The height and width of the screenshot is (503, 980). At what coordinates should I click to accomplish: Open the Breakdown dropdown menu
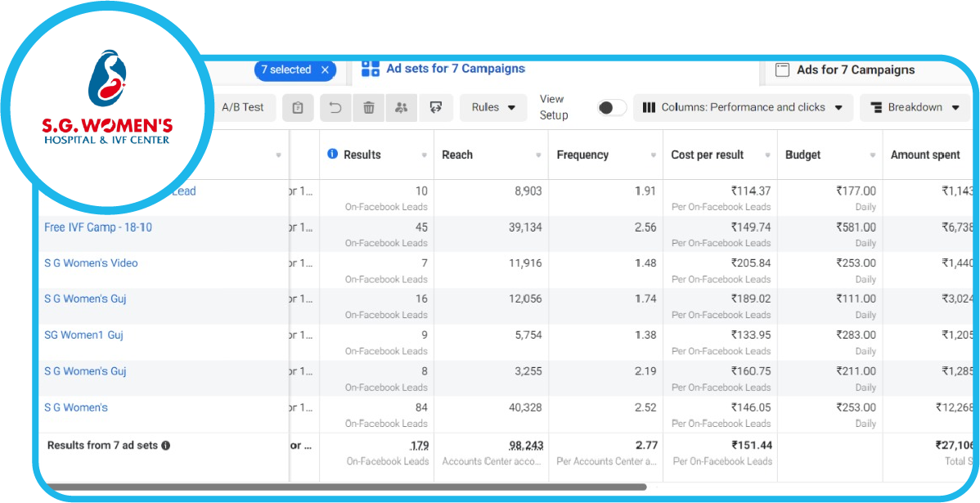click(x=915, y=107)
